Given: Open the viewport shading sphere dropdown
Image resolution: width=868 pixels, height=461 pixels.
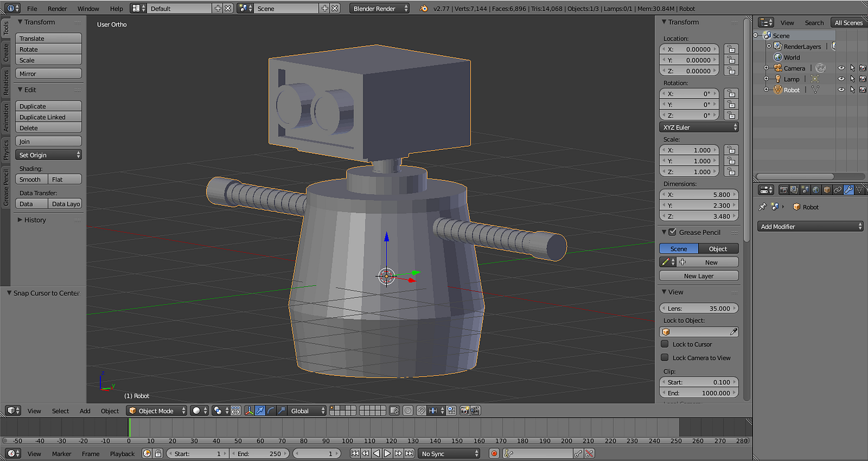Looking at the screenshot, I should [x=200, y=411].
